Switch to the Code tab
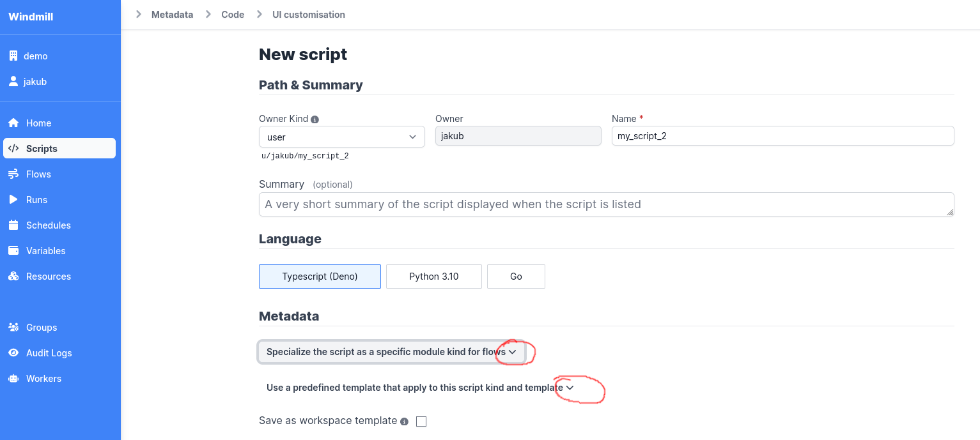 pyautogui.click(x=232, y=14)
